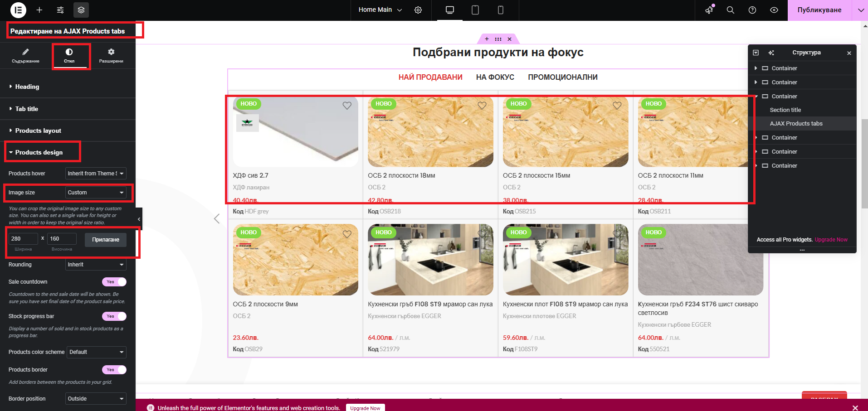The height and width of the screenshot is (411, 868).
Task: Switch to the Съдържание tab
Action: pos(25,56)
